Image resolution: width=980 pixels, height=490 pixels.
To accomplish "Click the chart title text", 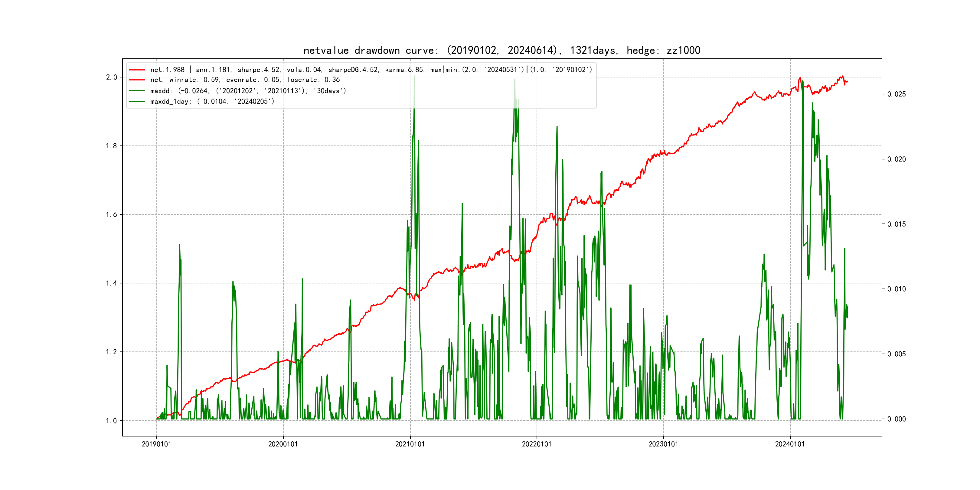I will point(501,50).
